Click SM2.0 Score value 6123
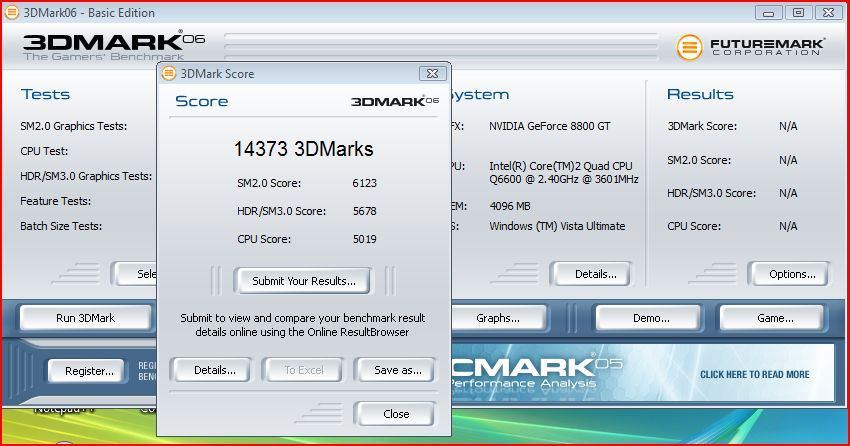 point(364,183)
